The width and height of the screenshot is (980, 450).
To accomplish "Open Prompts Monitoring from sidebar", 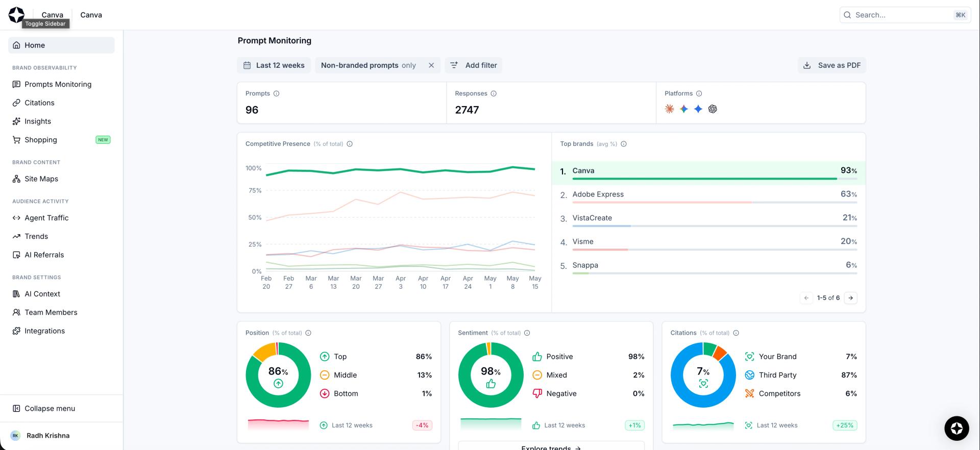I will 61,84.
